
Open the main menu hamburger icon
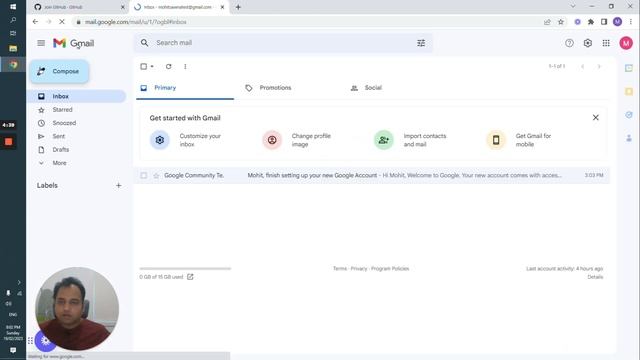[41, 43]
